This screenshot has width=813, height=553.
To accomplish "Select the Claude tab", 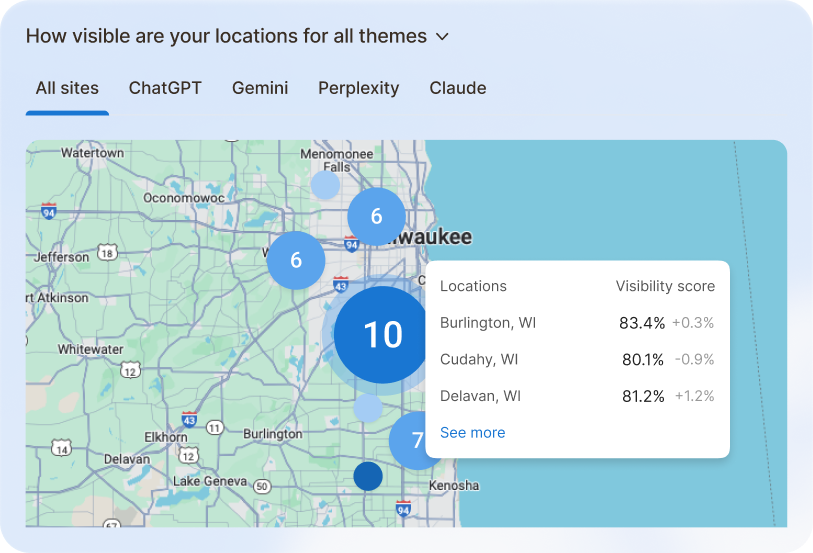I will click(458, 88).
